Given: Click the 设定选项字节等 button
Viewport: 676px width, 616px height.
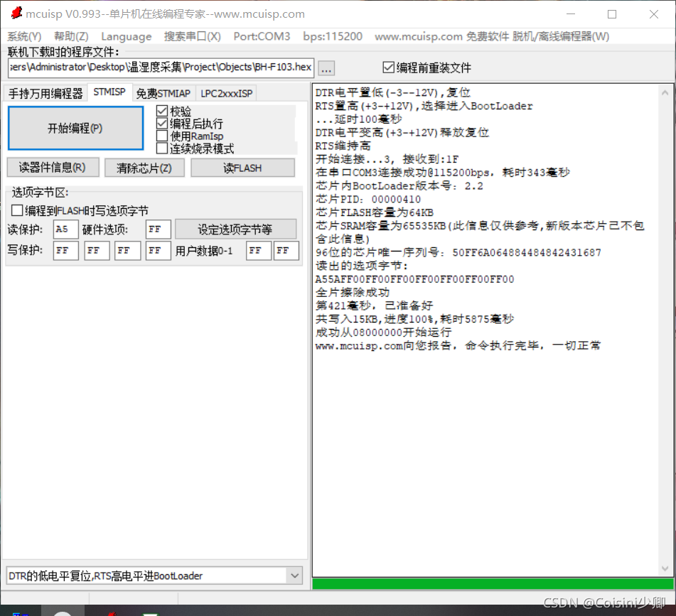Looking at the screenshot, I should 235,229.
